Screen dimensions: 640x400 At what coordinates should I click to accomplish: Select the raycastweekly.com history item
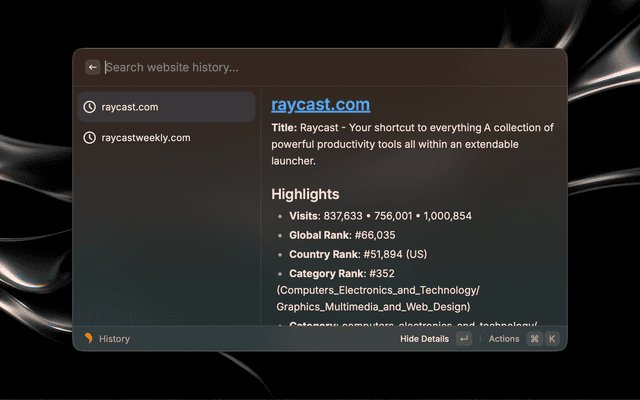click(x=165, y=137)
